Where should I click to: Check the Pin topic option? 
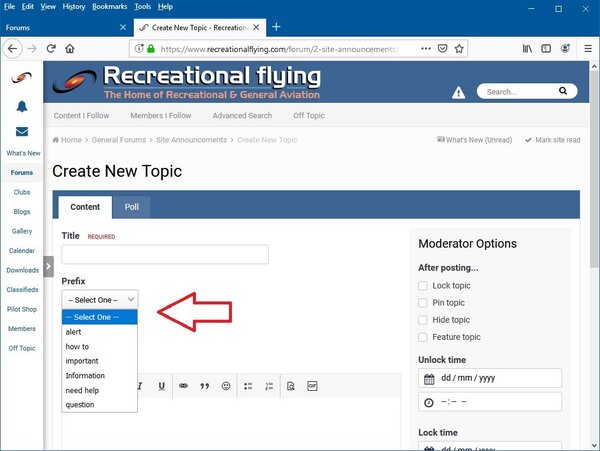coord(423,303)
